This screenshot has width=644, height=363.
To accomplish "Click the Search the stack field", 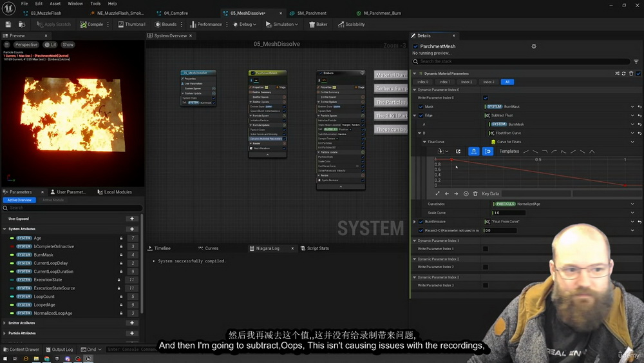I will (x=521, y=61).
